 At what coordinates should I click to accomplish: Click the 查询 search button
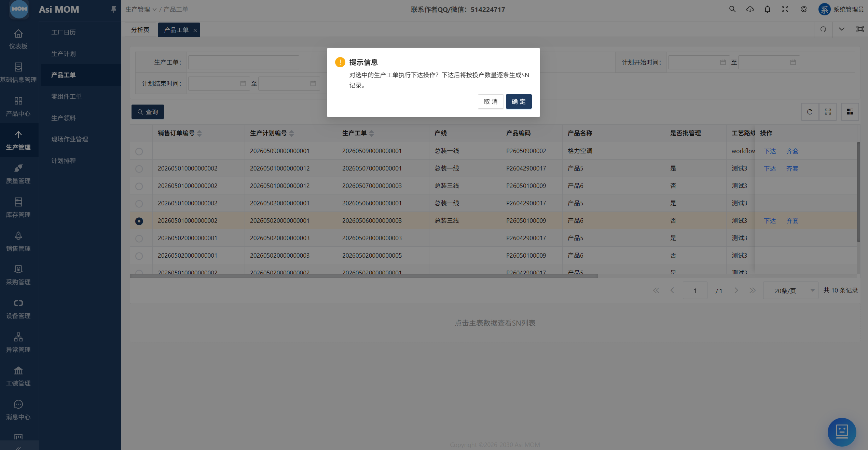(x=148, y=112)
